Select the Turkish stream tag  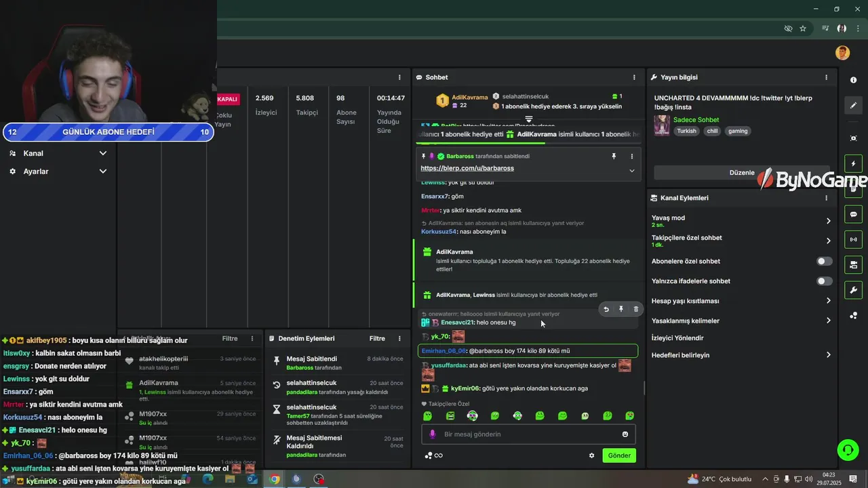pos(686,131)
